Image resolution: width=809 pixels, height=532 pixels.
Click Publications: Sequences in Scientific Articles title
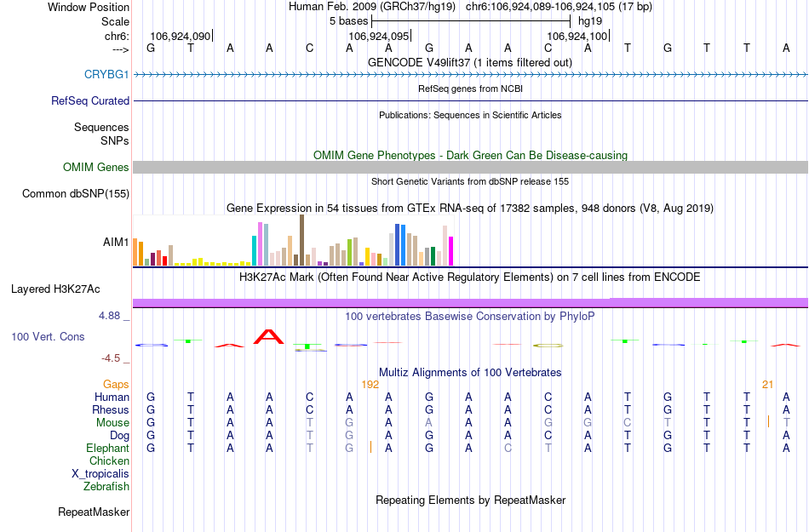[470, 115]
